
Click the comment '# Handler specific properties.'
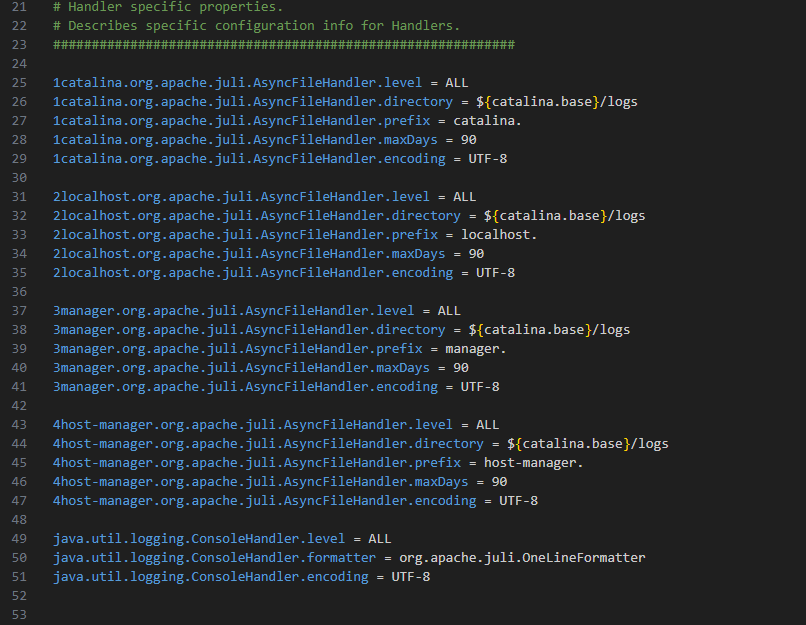(x=168, y=7)
